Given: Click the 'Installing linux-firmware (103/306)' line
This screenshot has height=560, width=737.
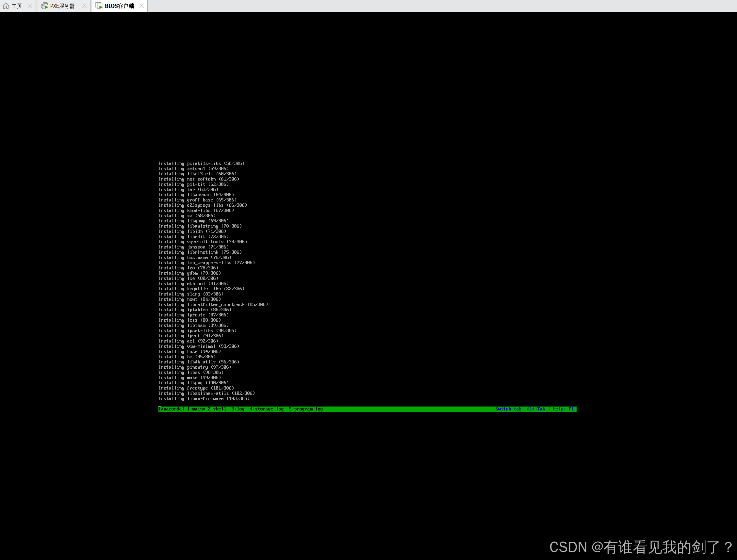Looking at the screenshot, I should coord(204,399).
